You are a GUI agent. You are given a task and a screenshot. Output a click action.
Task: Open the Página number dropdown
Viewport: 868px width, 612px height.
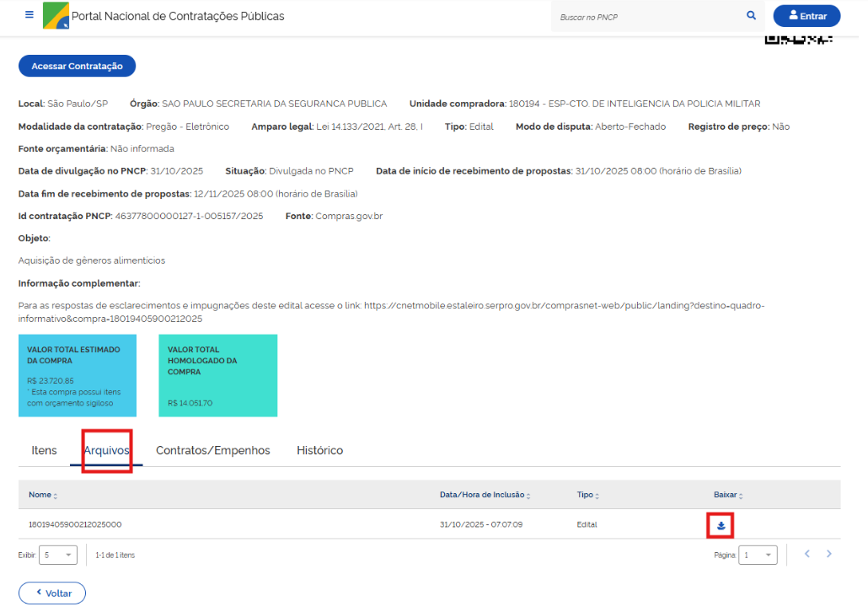tap(757, 555)
